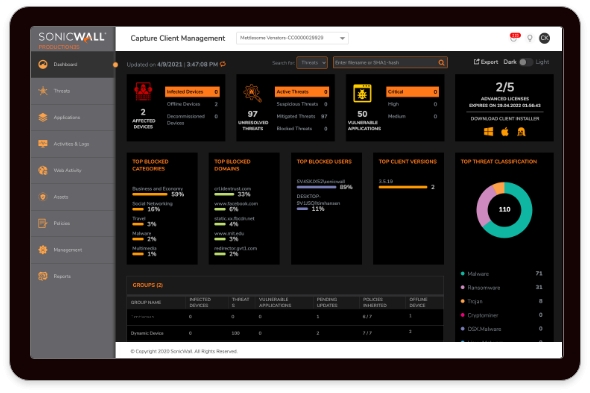590x393 pixels.
Task: Click the Export button
Action: 486,62
